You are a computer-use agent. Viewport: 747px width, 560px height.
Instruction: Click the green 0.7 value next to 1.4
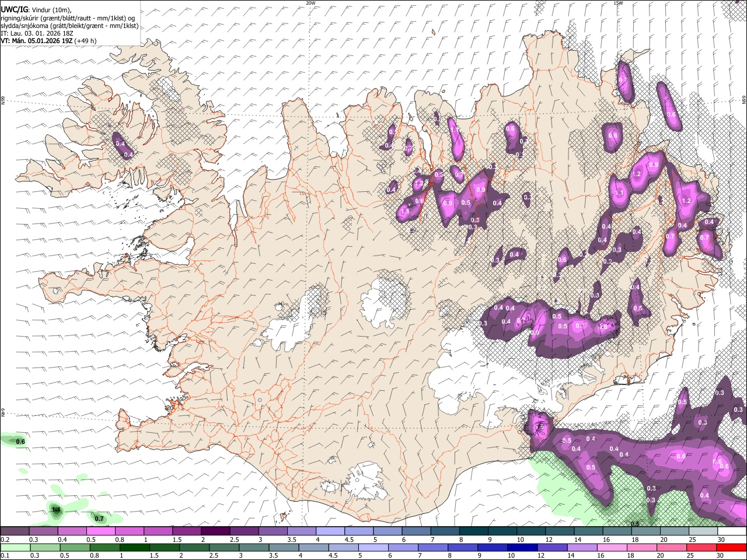[x=99, y=518]
